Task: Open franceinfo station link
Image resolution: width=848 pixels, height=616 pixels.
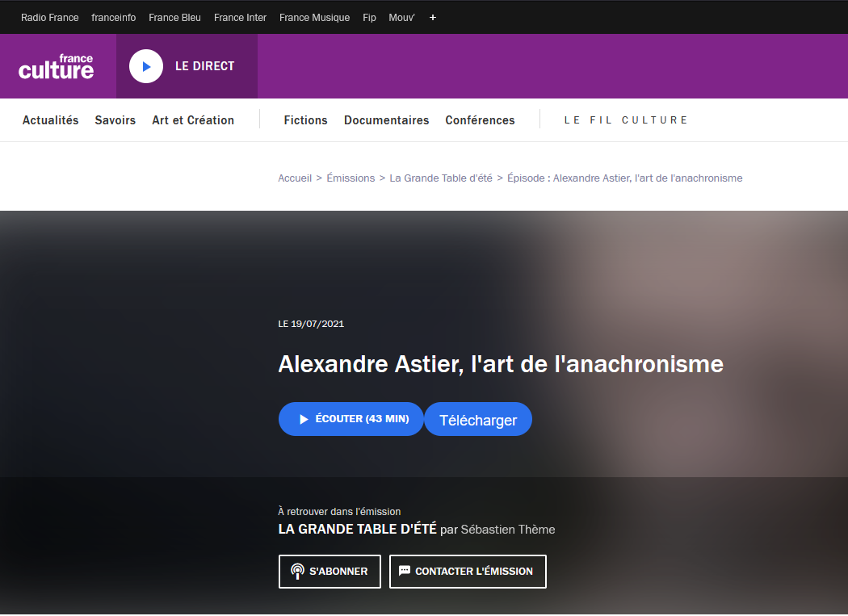Action: tap(114, 17)
